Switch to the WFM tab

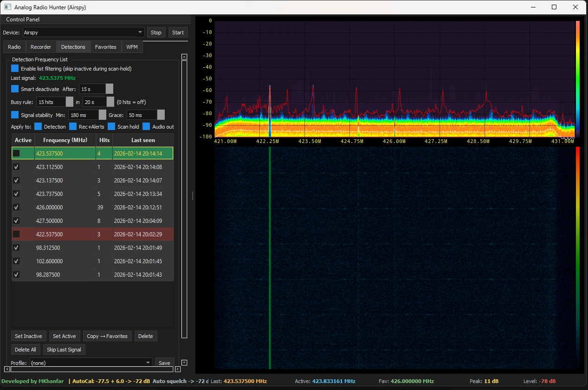pos(132,46)
